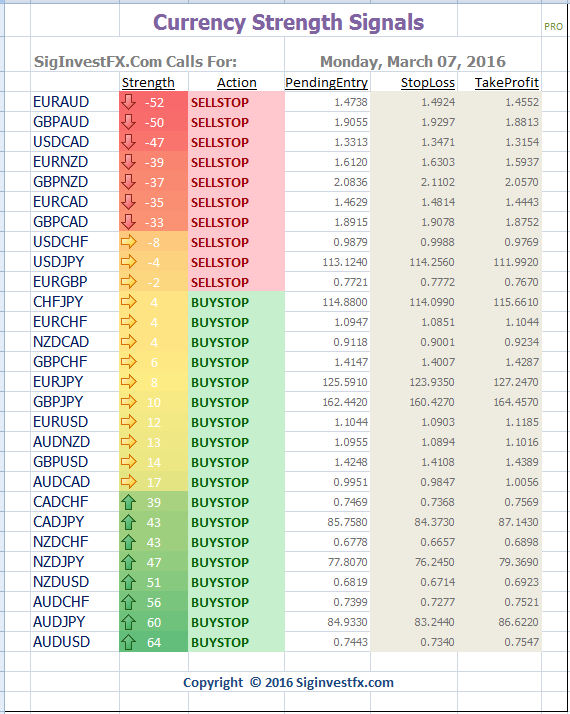The height and width of the screenshot is (714, 570).
Task: Click the PRO label in the corner
Action: coord(554,27)
